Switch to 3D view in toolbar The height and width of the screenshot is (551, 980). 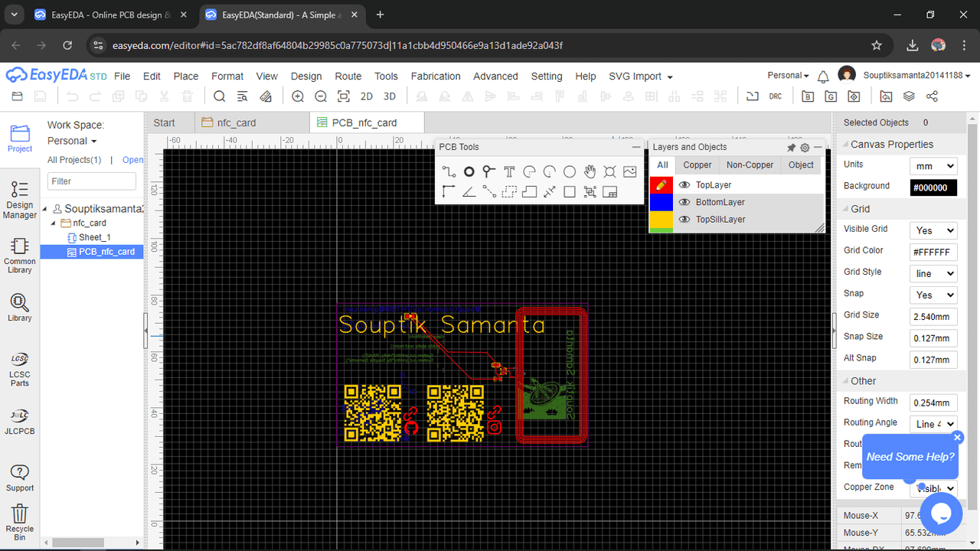390,96
